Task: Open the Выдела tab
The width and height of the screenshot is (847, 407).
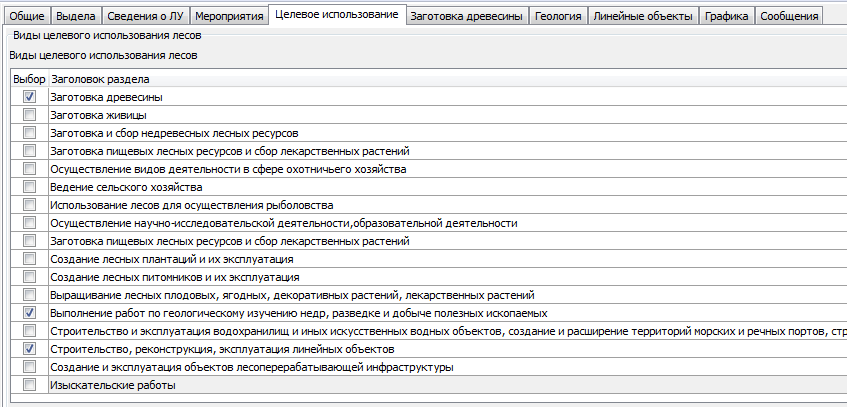Action: (77, 16)
